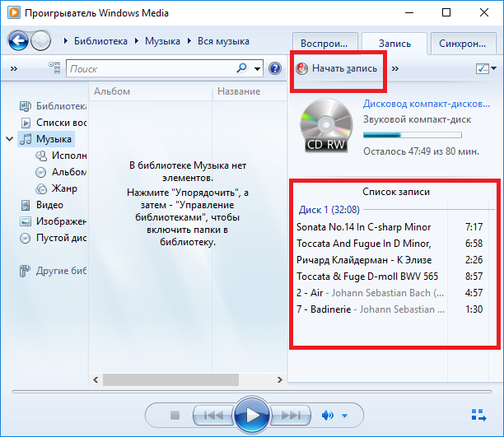
Task: Open the Видео library in sidebar
Action: tap(42, 205)
